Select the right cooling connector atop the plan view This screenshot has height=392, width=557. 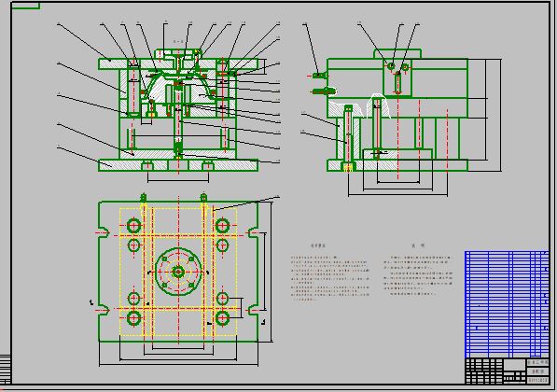(203, 197)
